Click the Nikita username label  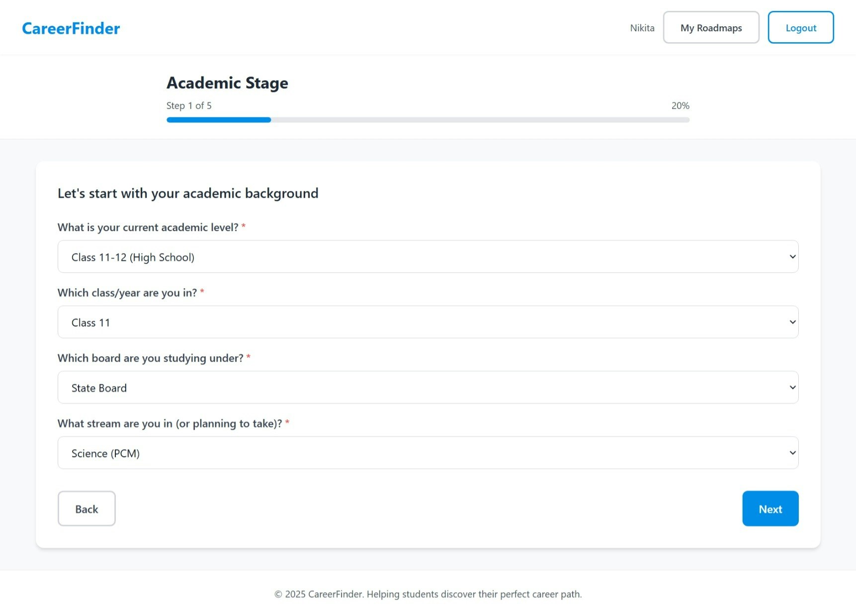tap(642, 28)
